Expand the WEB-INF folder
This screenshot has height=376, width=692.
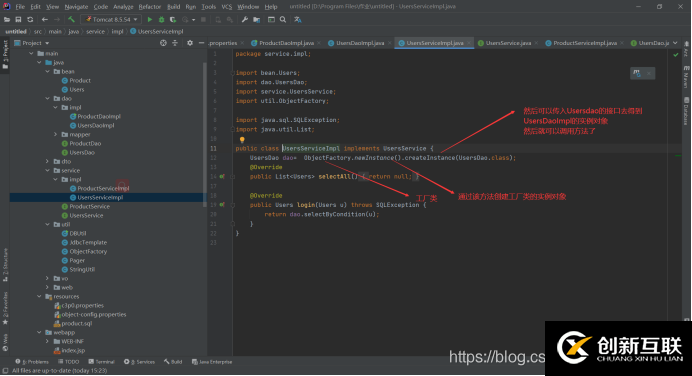(47, 342)
